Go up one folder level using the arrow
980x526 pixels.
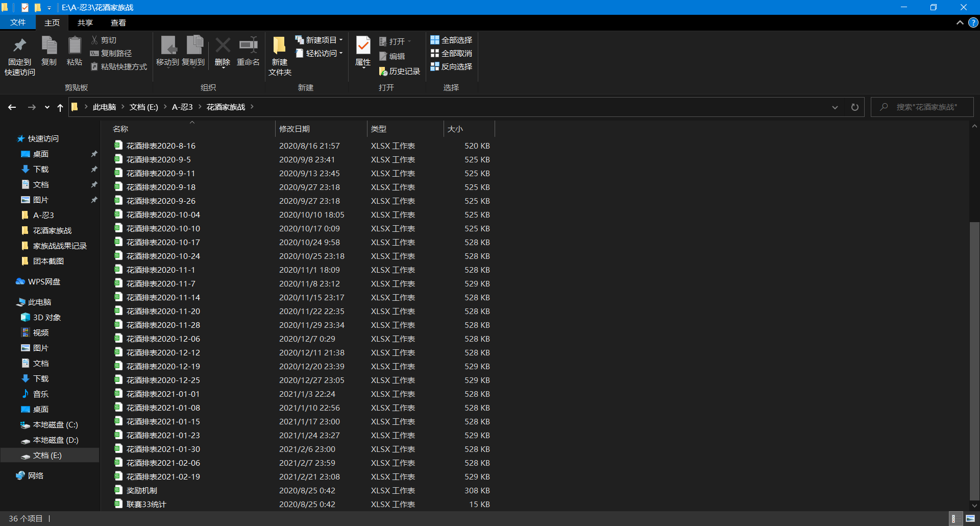click(x=60, y=107)
